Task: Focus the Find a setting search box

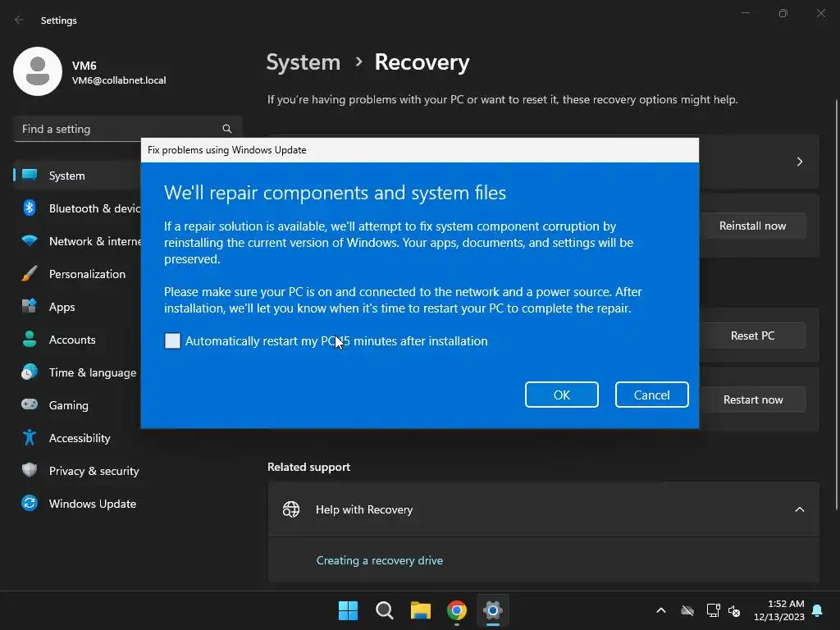Action: pos(127,129)
